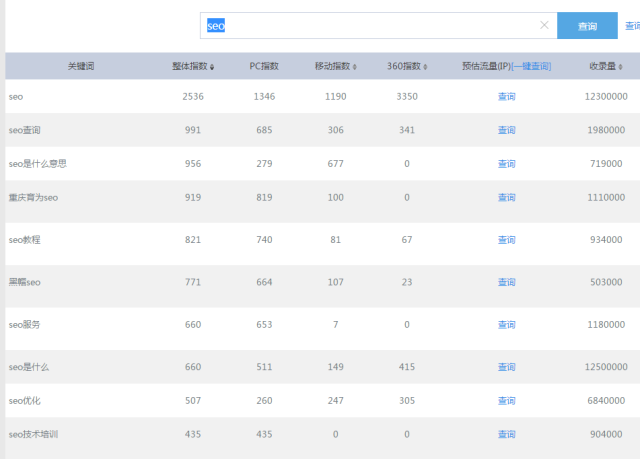
Task: Click the 关键词 column header
Action: tap(81, 66)
